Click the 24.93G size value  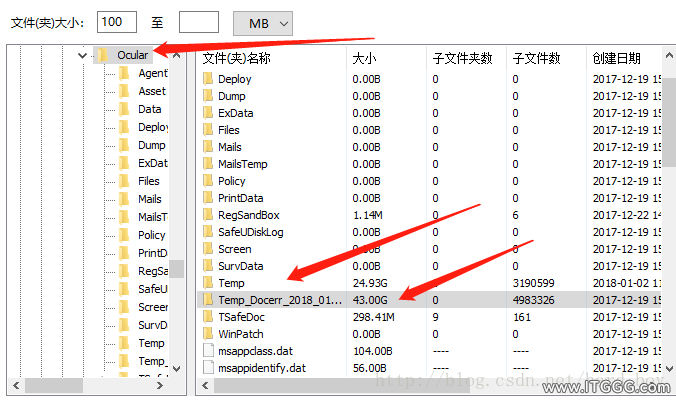(370, 283)
